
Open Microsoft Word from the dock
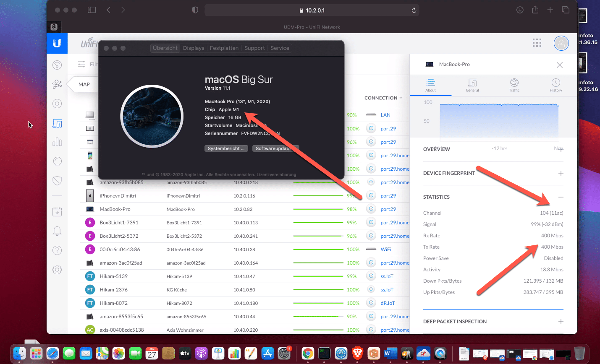coord(390,354)
